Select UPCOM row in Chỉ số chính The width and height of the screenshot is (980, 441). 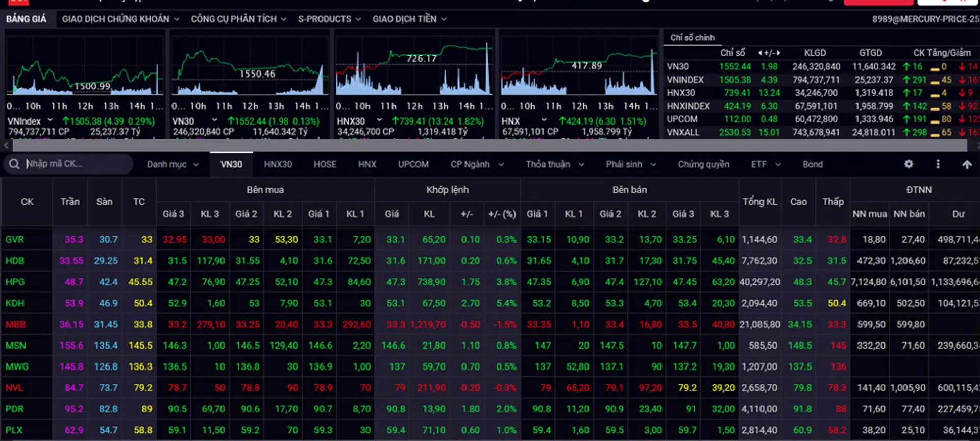click(822, 119)
